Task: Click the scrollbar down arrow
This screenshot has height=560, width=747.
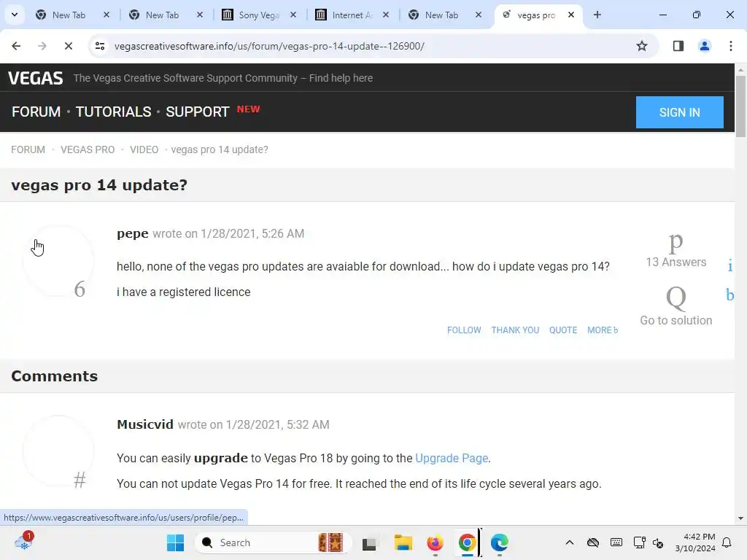Action: pos(740,518)
